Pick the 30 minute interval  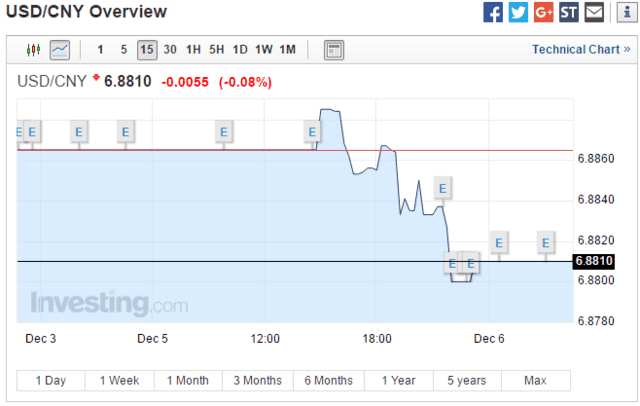coord(170,50)
